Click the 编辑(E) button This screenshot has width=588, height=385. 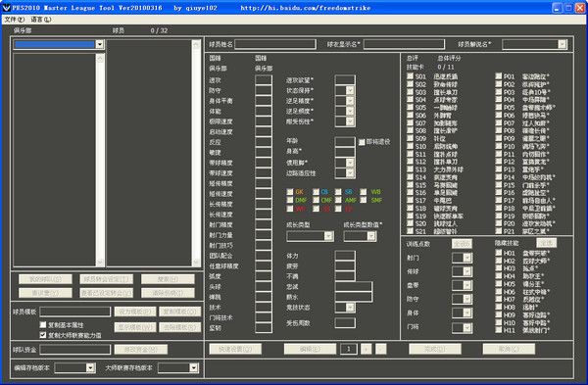coord(310,349)
